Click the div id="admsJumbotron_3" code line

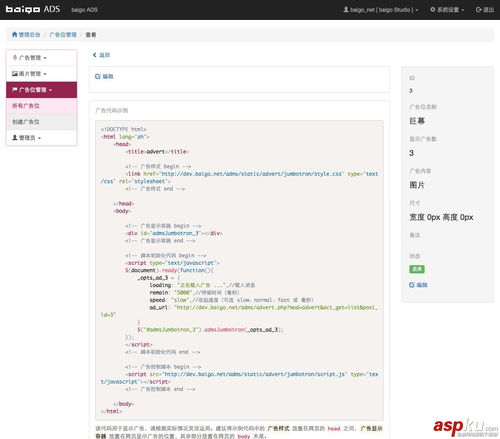pyautogui.click(x=174, y=233)
